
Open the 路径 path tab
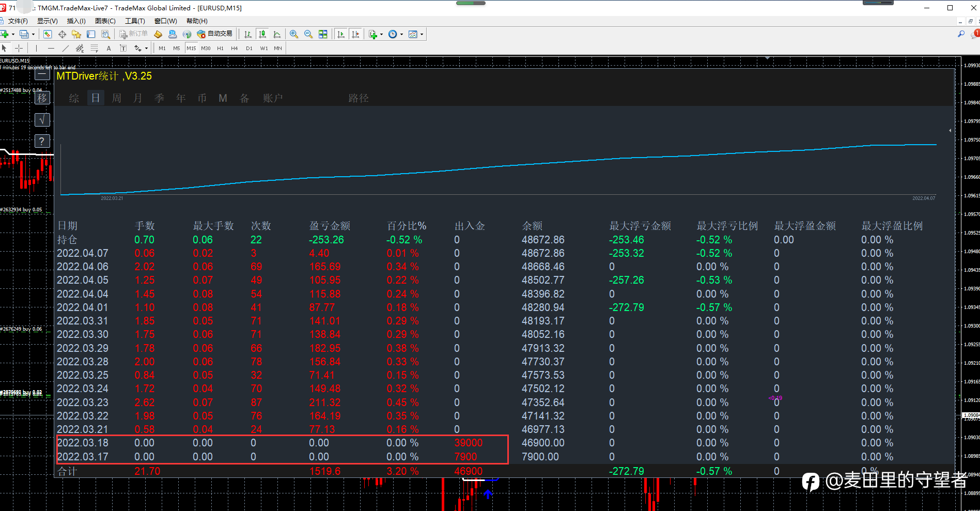(x=359, y=98)
